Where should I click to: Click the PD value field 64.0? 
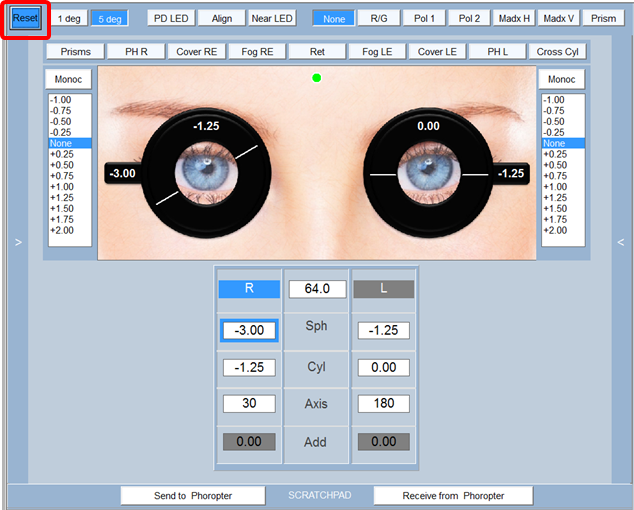pyautogui.click(x=317, y=289)
